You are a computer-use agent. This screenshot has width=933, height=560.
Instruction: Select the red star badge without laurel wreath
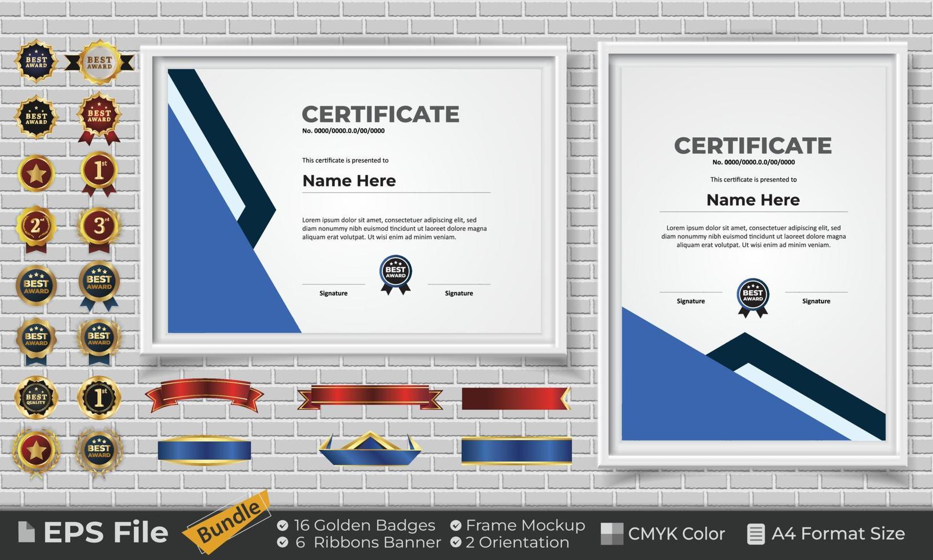[37, 173]
